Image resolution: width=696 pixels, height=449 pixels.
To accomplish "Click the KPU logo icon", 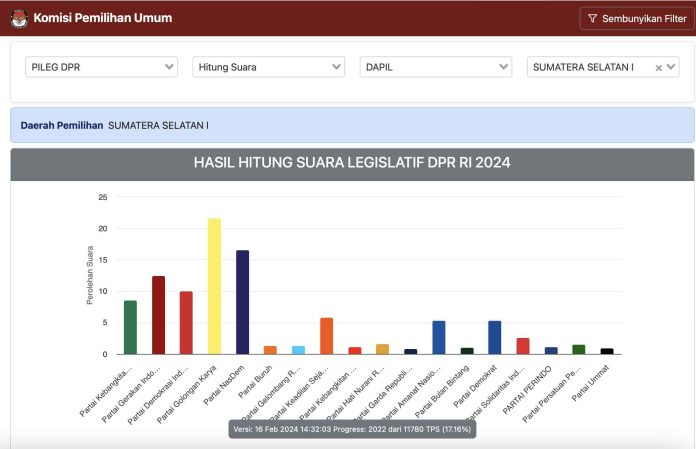I will pos(19,18).
